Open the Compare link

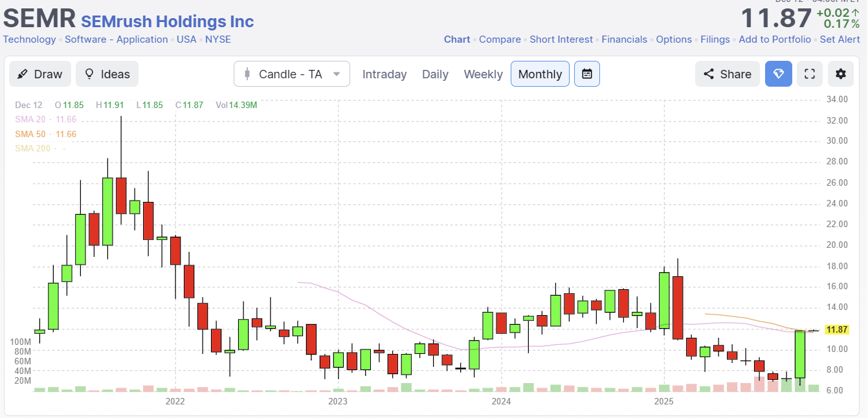click(x=500, y=39)
